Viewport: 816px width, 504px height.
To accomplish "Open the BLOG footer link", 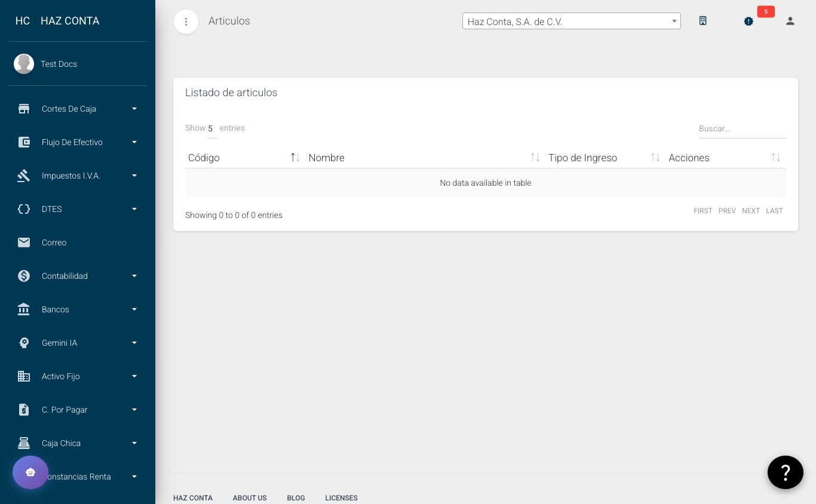I will pos(296,497).
